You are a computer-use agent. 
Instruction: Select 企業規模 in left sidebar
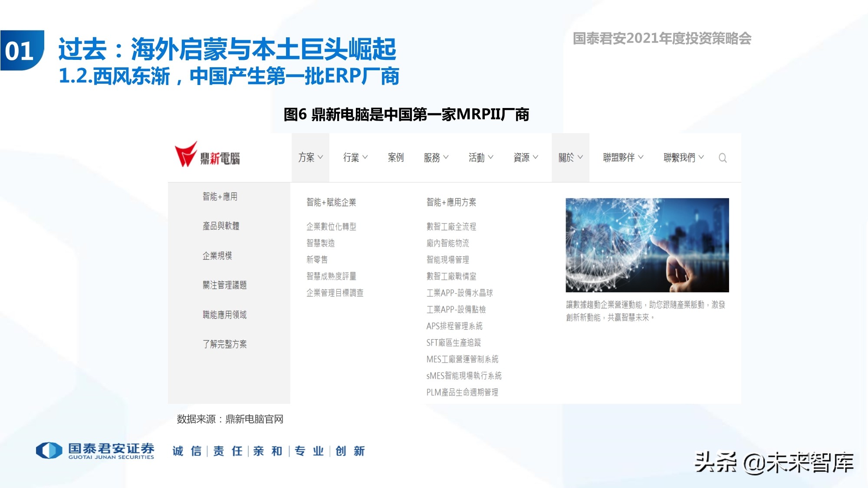pos(217,255)
